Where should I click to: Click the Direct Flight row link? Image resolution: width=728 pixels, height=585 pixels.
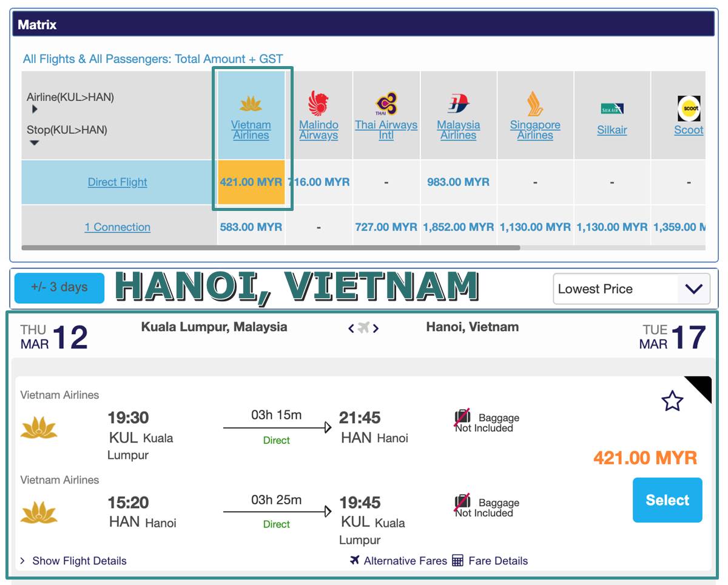[118, 182]
